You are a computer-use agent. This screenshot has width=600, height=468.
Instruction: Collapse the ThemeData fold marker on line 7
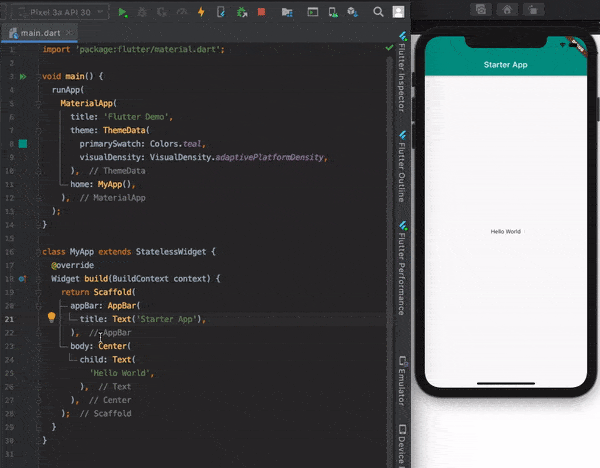(x=38, y=130)
